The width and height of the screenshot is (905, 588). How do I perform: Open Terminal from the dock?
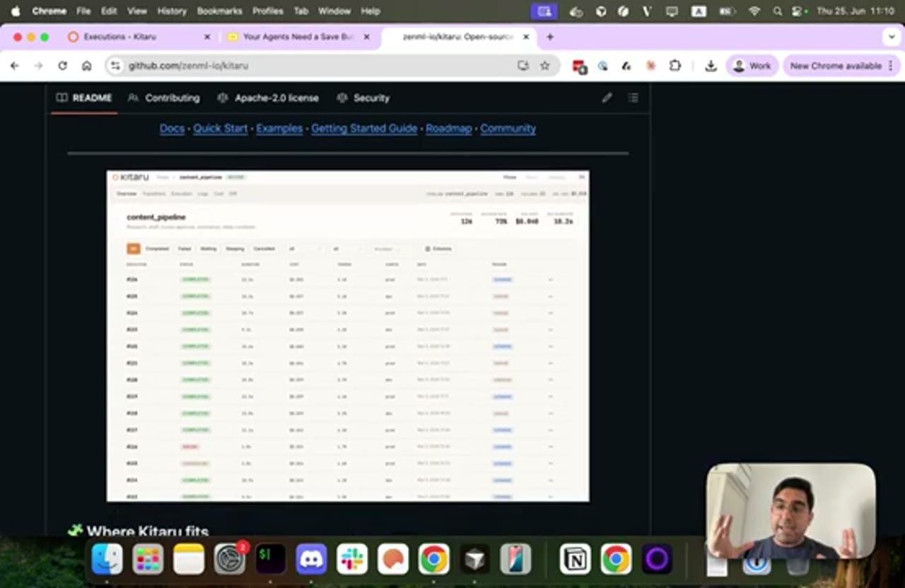271,559
